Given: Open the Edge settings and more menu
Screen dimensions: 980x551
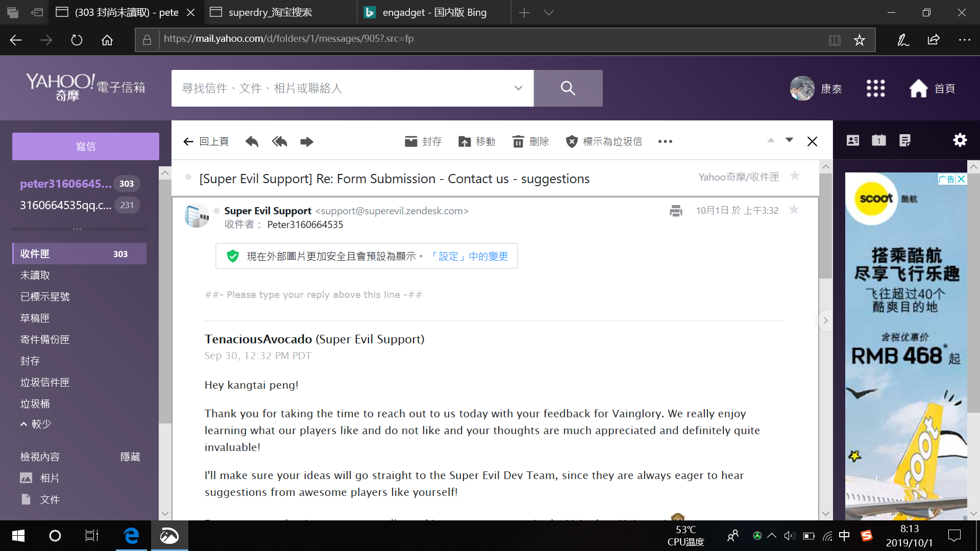Looking at the screenshot, I should 964,40.
